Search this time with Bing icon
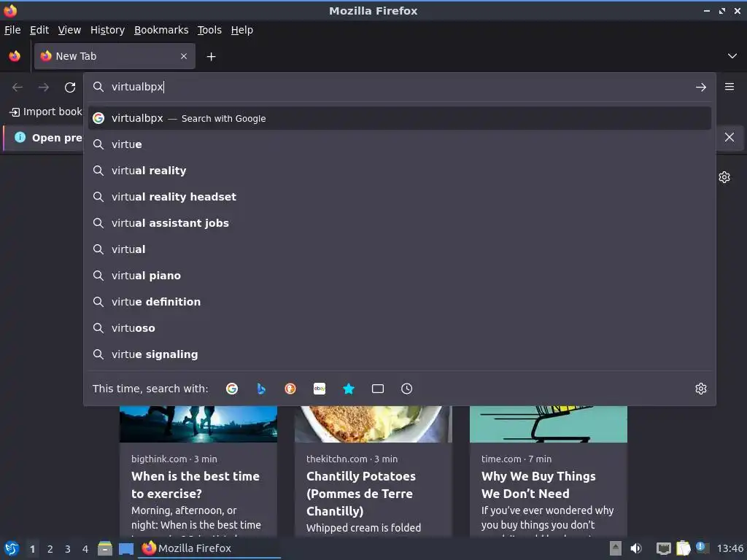Screen dimensions: 747x560 click(261, 389)
